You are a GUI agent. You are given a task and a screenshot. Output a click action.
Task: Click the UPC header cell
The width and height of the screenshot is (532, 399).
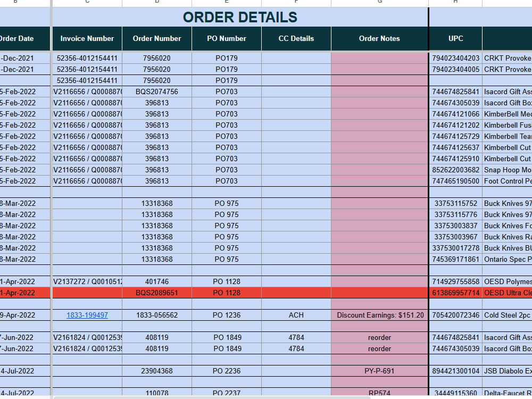tap(456, 39)
